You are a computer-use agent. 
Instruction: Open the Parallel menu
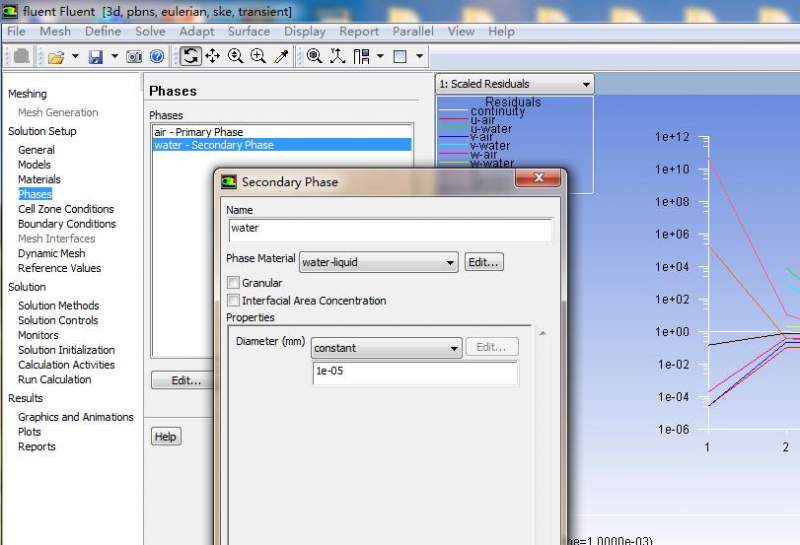413,32
